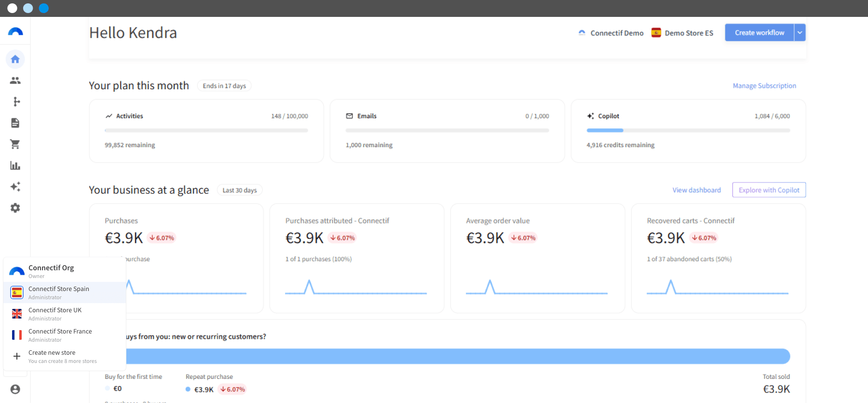868x403 pixels.
Task: Switch to Connectif Store UK
Action: pyautogui.click(x=65, y=314)
